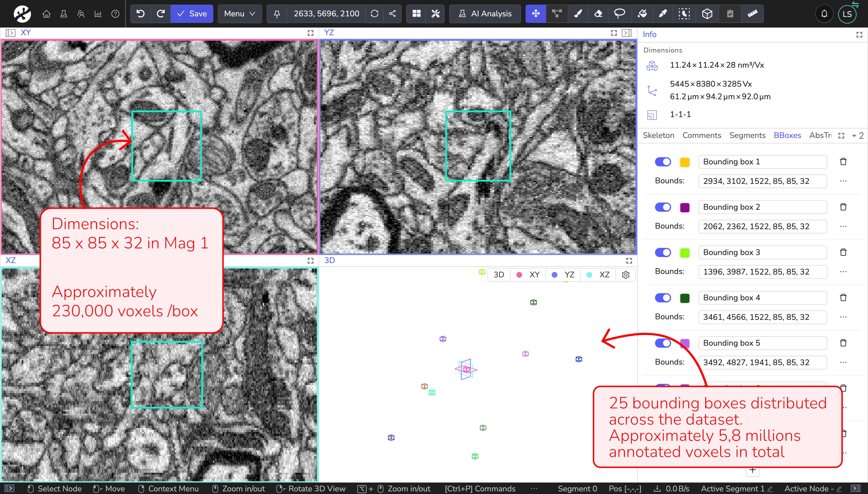Viewport: 868px width, 494px height.
Task: Select the Measurement ruler tool
Action: (x=752, y=13)
